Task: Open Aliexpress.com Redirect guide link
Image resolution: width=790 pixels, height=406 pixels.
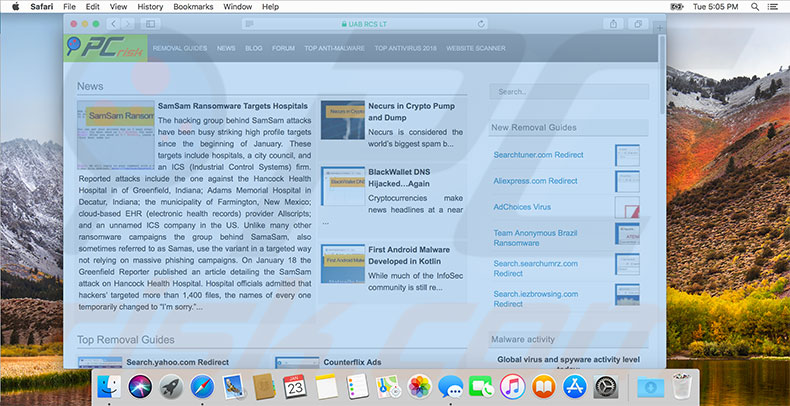Action: click(535, 181)
